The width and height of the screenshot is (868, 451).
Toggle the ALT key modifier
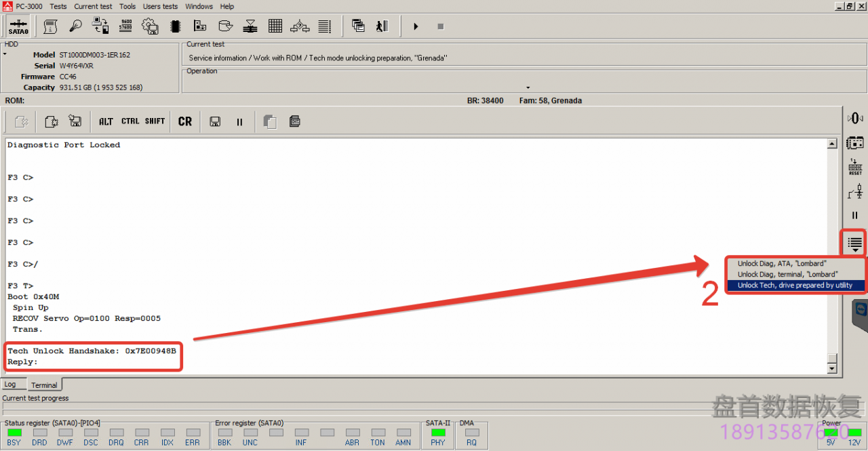[106, 122]
